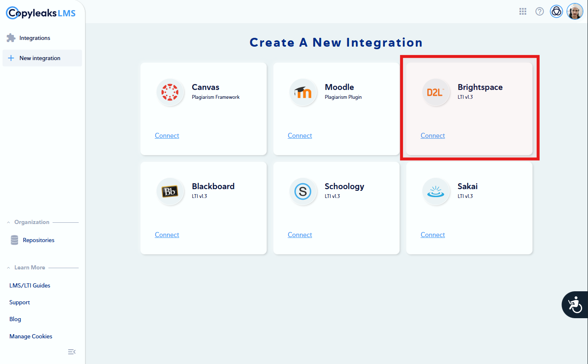Select New integration in the sidebar
This screenshot has height=364, width=588.
tap(42, 58)
